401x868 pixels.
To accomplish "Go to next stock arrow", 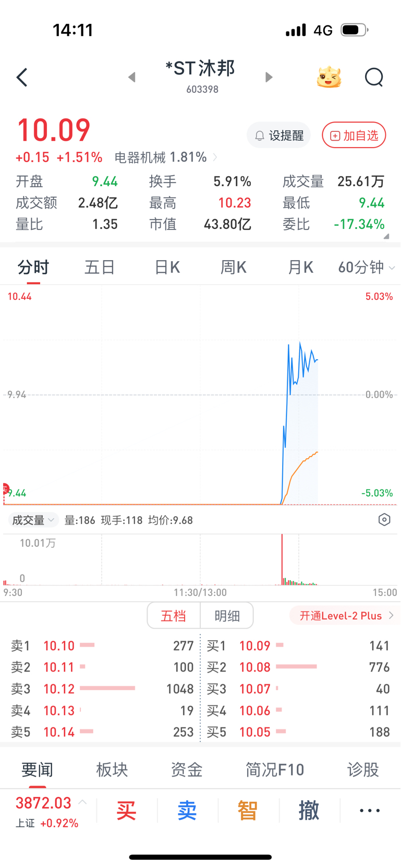I will (269, 77).
